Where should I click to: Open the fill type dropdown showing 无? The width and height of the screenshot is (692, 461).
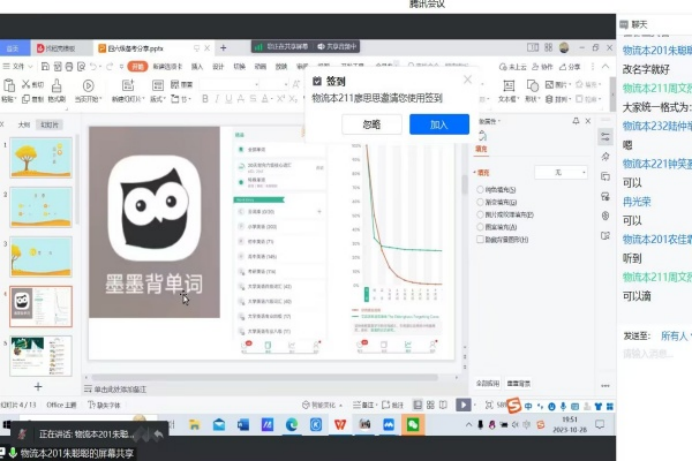pos(560,172)
